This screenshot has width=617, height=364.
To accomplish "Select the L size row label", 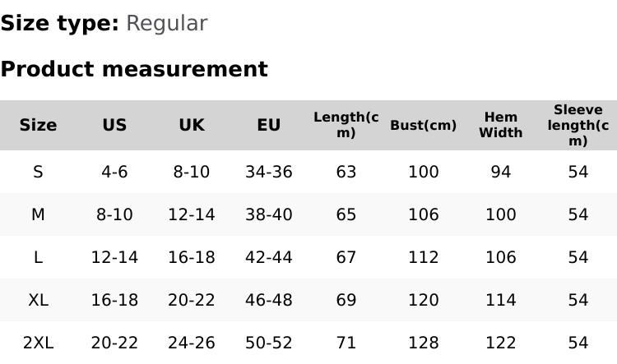I will click(x=38, y=257).
